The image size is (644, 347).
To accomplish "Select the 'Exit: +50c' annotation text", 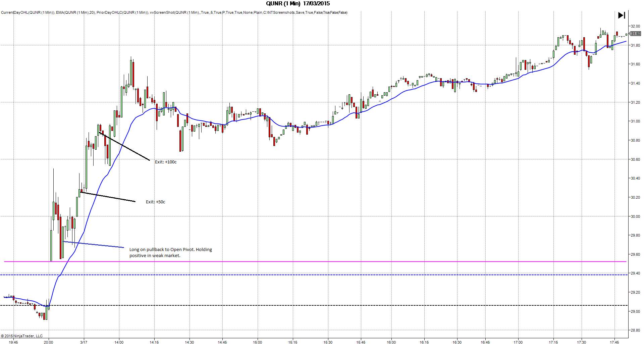I will tap(156, 202).
